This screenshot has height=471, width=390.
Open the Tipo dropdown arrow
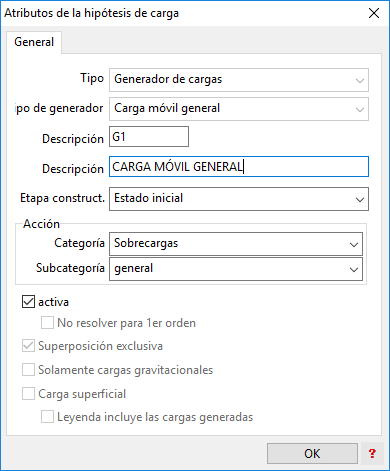coord(360,80)
